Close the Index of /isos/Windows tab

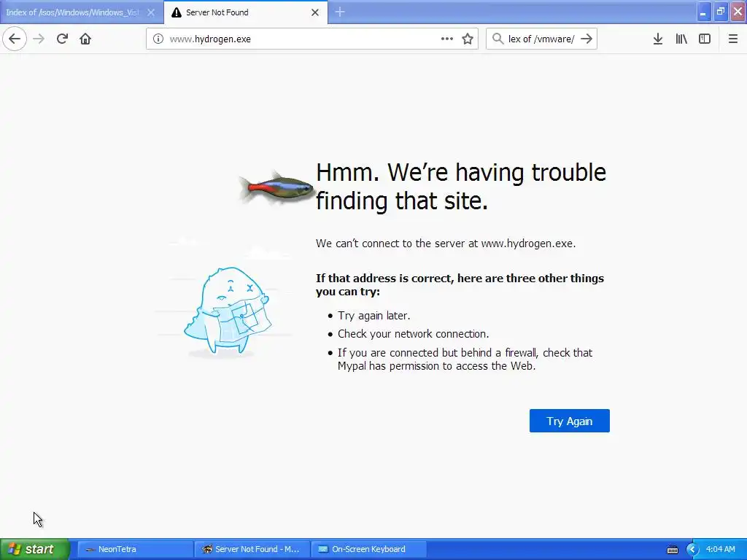coord(151,12)
